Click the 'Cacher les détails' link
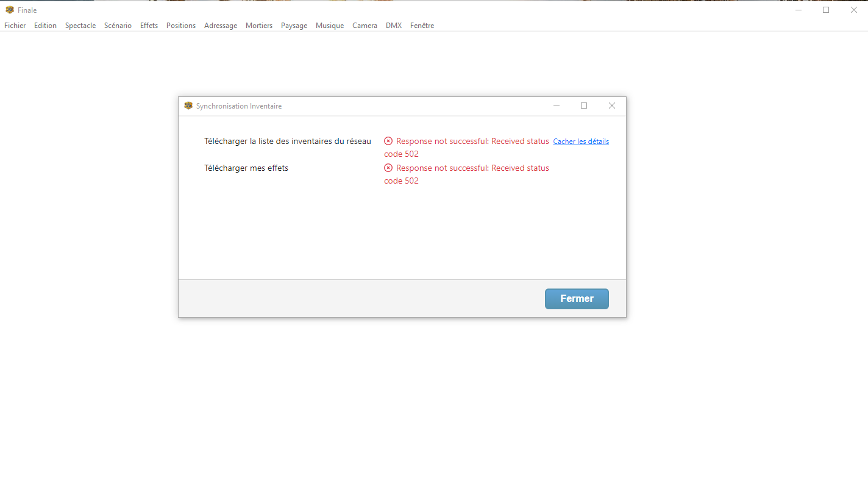The height and width of the screenshot is (477, 868). point(581,142)
